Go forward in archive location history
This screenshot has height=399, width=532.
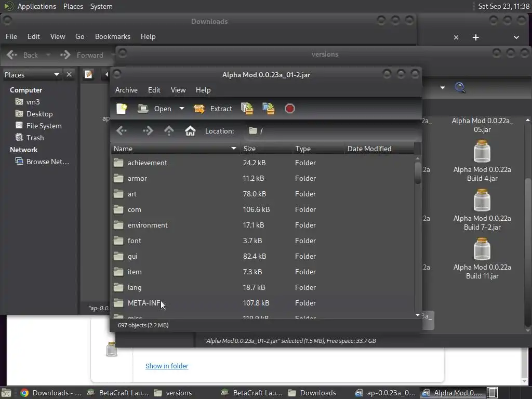point(148,131)
